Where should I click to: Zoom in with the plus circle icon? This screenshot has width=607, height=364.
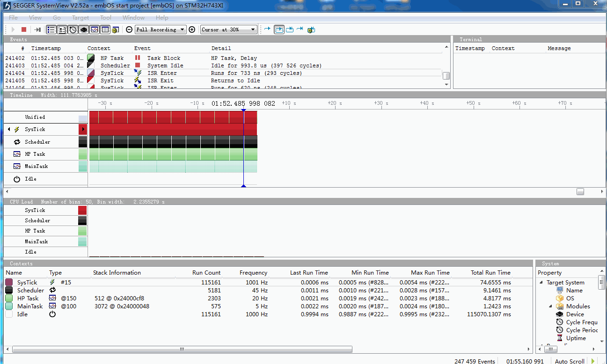pyautogui.click(x=192, y=29)
